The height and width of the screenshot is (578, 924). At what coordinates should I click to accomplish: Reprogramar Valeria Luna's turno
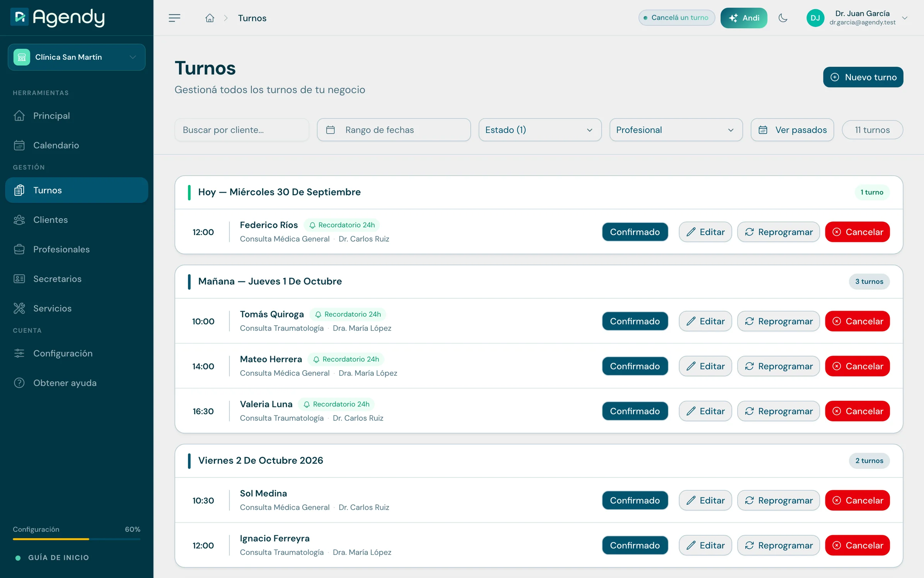[778, 411]
